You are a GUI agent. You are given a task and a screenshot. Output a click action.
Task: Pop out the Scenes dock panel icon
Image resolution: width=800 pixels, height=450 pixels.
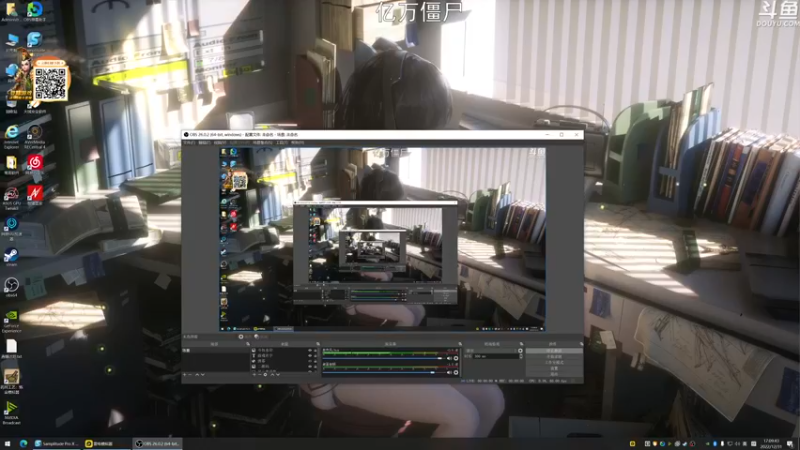[x=248, y=344]
